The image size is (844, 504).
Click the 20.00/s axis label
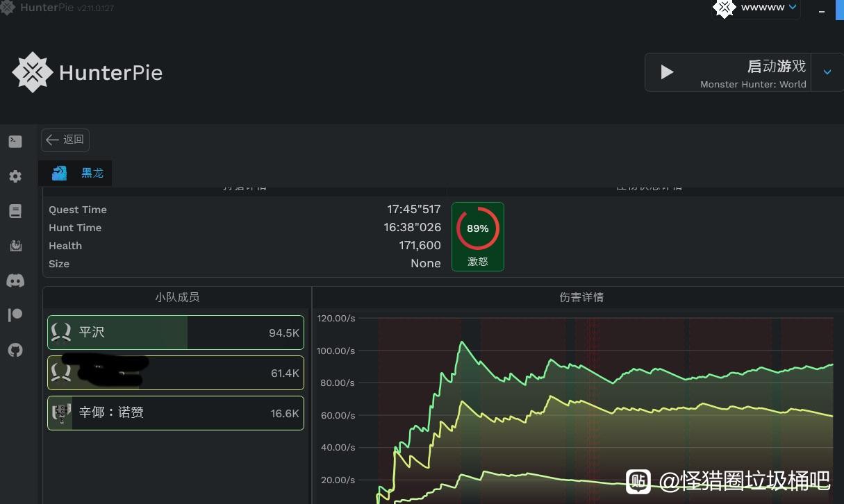tap(338, 480)
